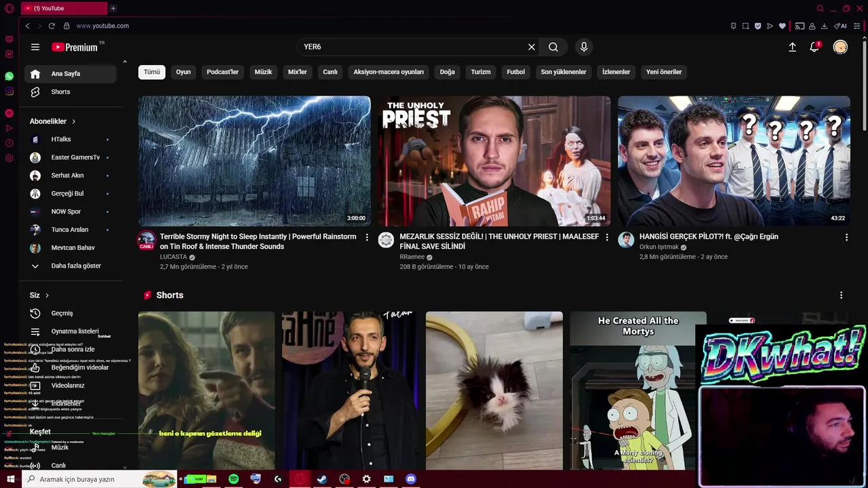Image resolution: width=868 pixels, height=488 pixels.
Task: Click the cast screen icon
Action: (x=800, y=26)
